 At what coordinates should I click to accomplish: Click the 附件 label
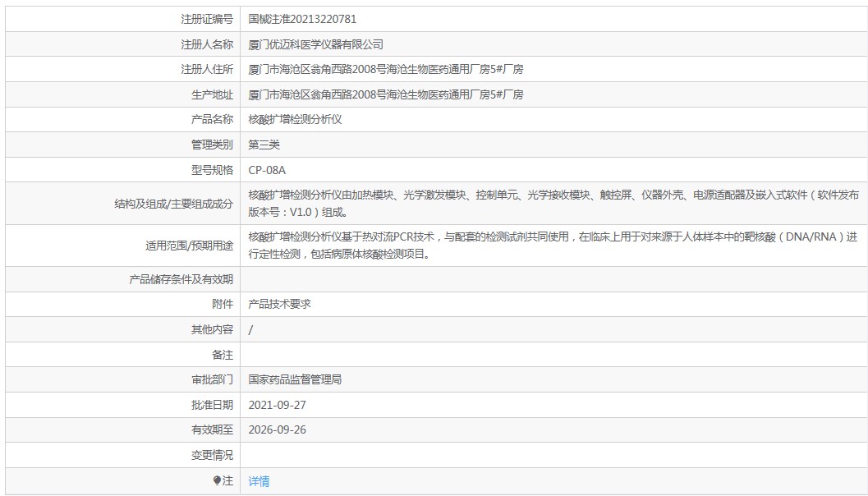[223, 304]
